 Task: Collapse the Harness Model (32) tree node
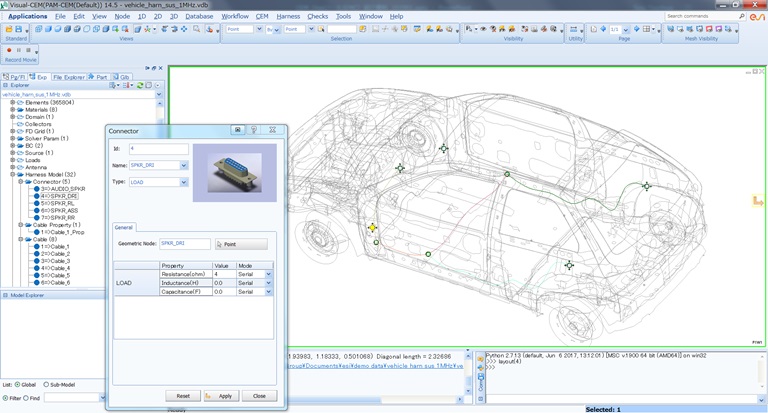13,174
